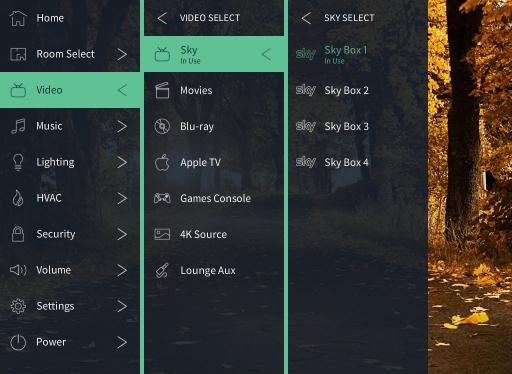Open the Home icon in main menu
512x374 pixels.
coord(18,18)
